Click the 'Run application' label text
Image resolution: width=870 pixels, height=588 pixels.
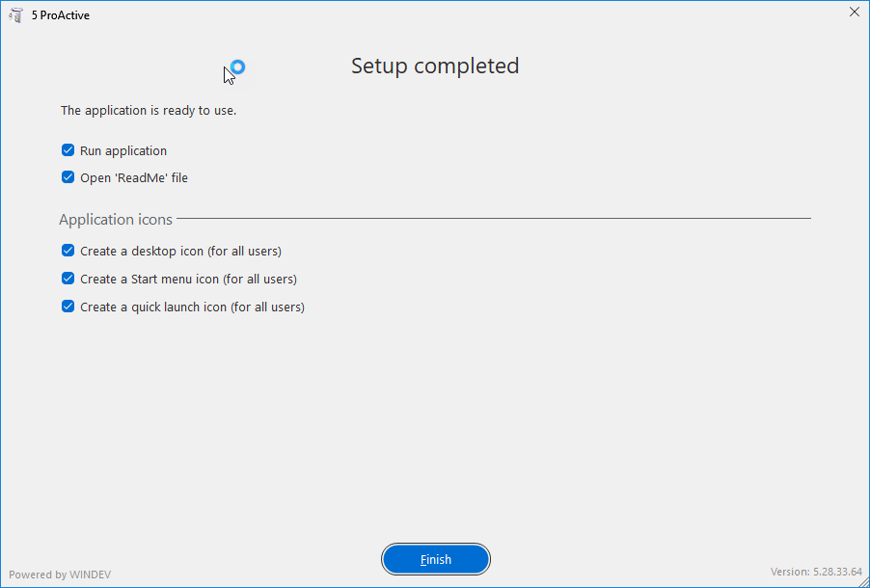coord(123,151)
